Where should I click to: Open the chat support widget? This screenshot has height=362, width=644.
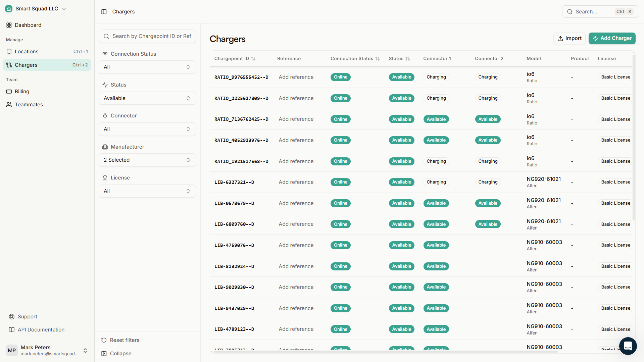(x=628, y=346)
